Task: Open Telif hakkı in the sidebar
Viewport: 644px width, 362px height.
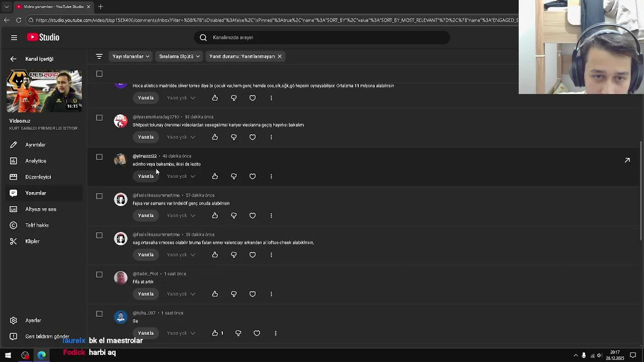Action: coord(44,225)
